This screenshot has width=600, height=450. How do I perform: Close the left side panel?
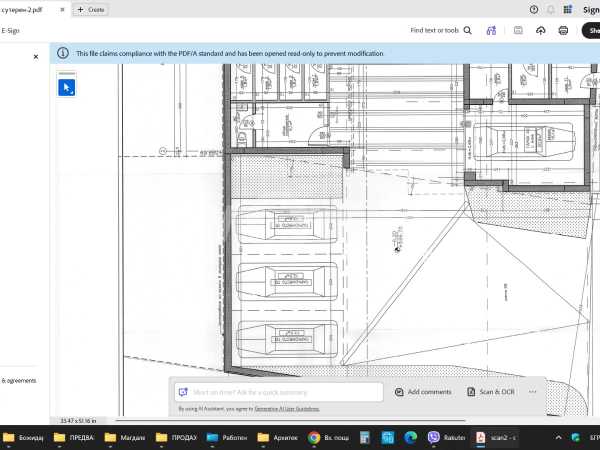[36, 57]
